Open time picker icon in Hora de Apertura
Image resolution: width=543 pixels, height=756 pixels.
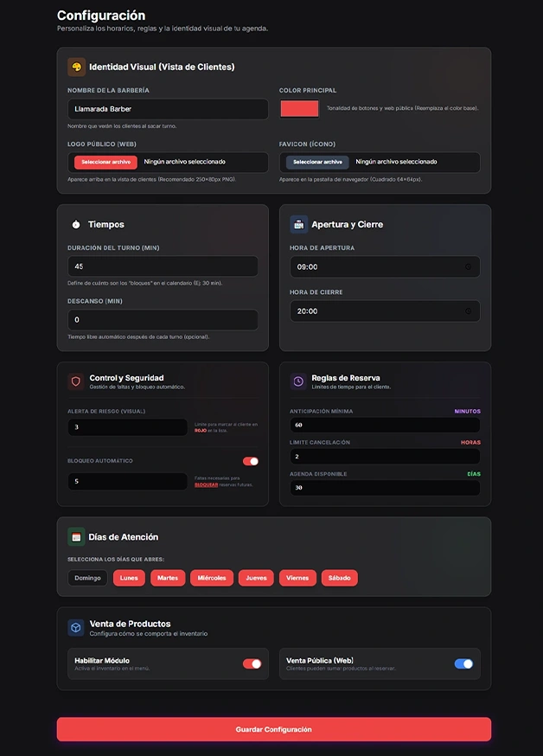(468, 266)
